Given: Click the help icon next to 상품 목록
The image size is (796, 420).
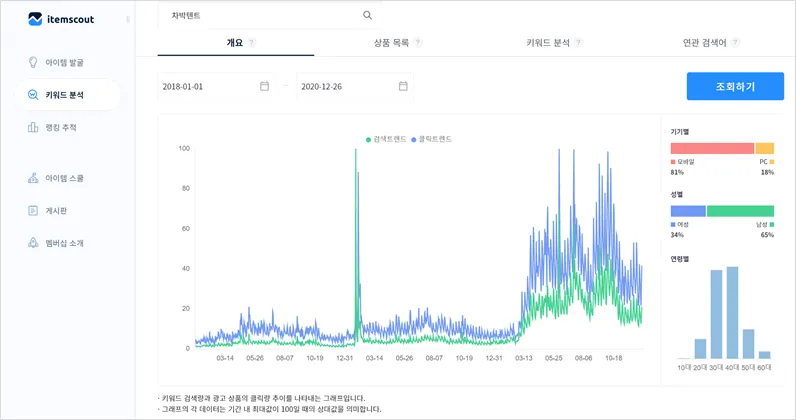Looking at the screenshot, I should click(x=418, y=43).
